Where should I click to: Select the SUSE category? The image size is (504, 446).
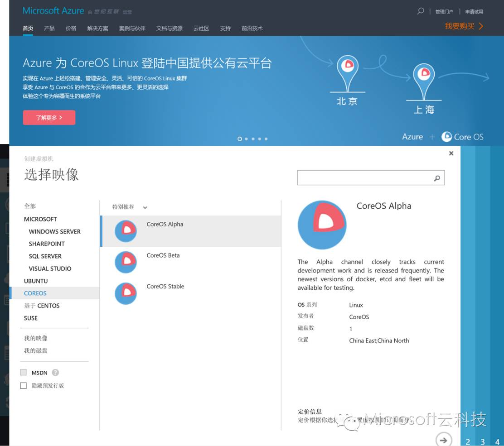[31, 318]
